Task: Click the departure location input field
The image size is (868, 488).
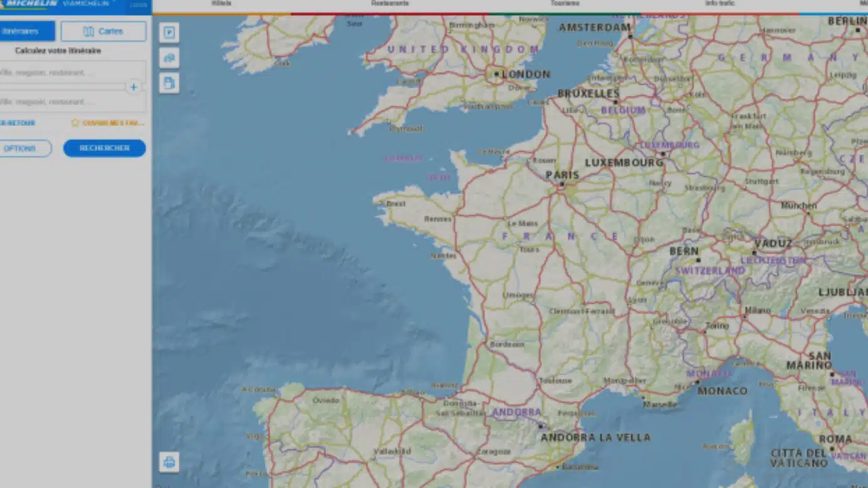Action: [x=73, y=72]
